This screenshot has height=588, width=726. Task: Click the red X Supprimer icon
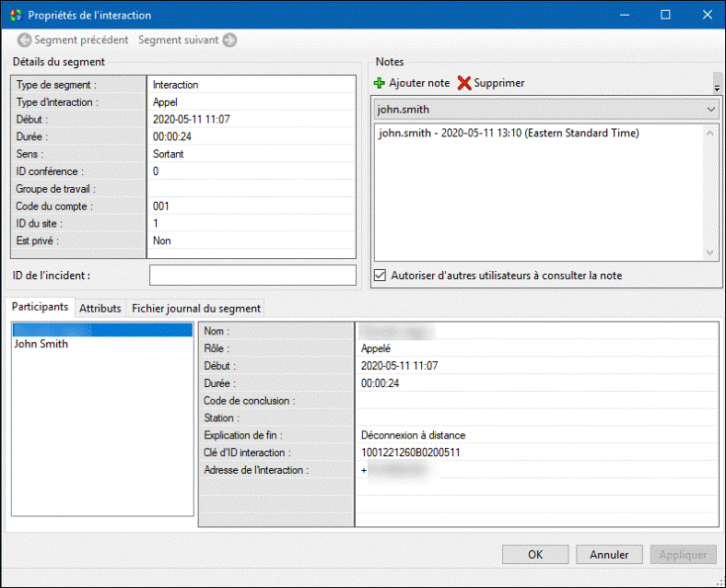(x=464, y=83)
